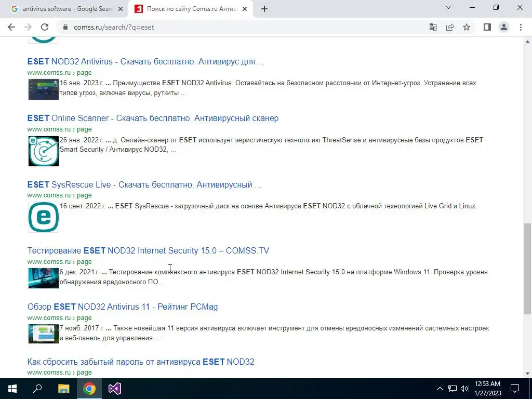Open the Google Translate page icon
The image size is (532, 399).
coord(433,27)
